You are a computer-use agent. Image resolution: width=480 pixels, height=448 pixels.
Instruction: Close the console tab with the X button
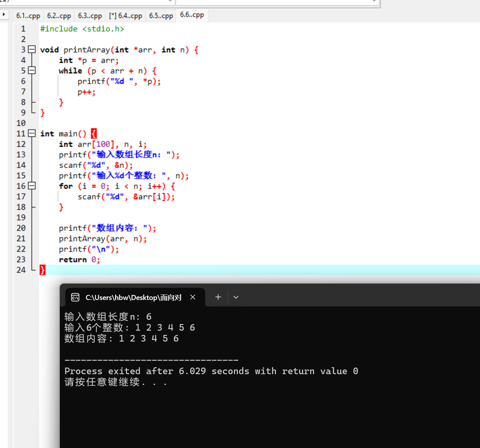[193, 297]
